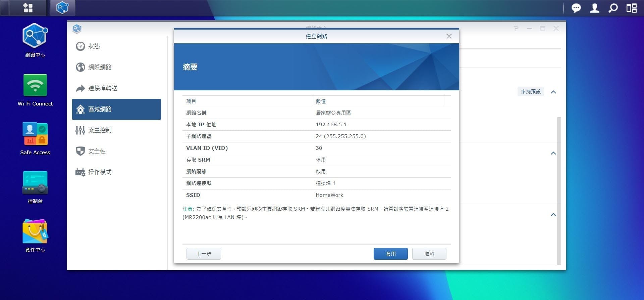Image resolution: width=644 pixels, height=300 pixels.
Task: Click the Network Center window help icon
Action: (x=516, y=29)
